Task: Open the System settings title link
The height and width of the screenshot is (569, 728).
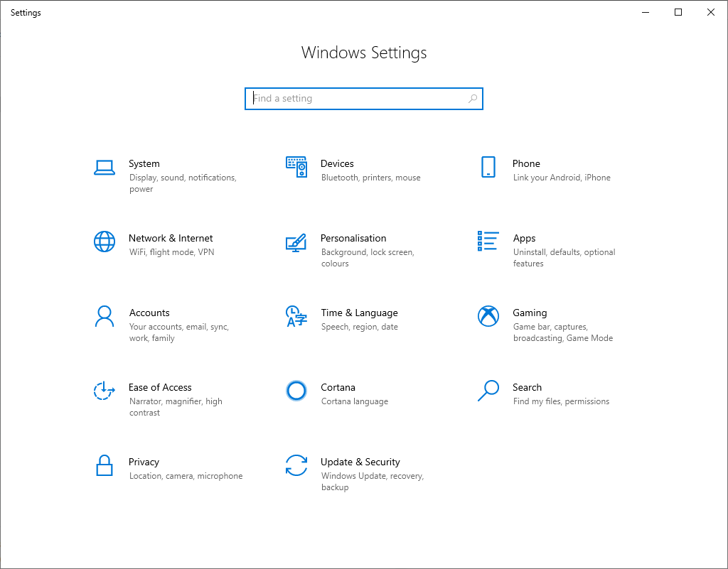Action: [144, 163]
